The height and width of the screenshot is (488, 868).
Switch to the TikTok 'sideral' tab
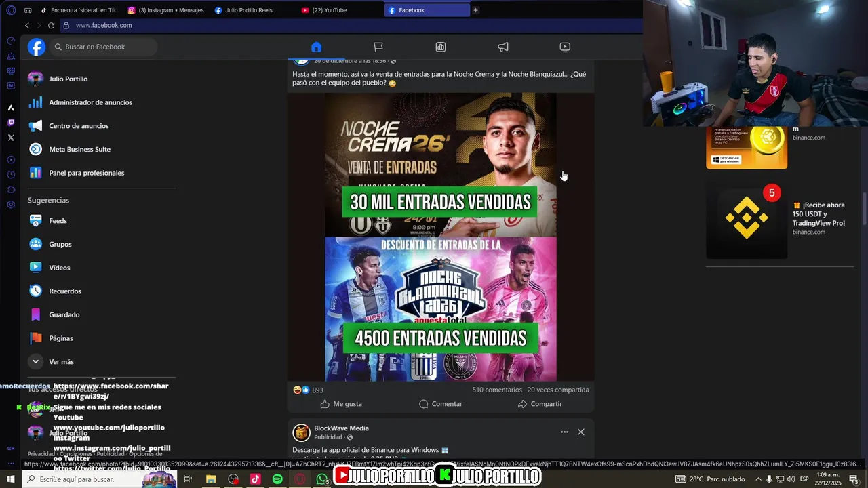78,10
